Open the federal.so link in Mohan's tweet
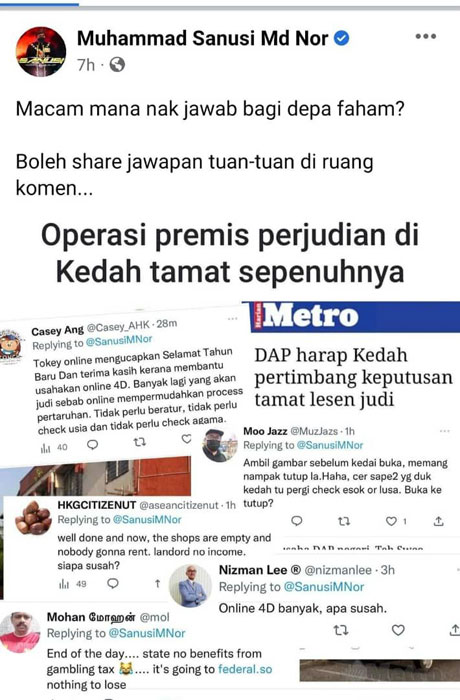Screen dimensions: 460x700 (245, 669)
